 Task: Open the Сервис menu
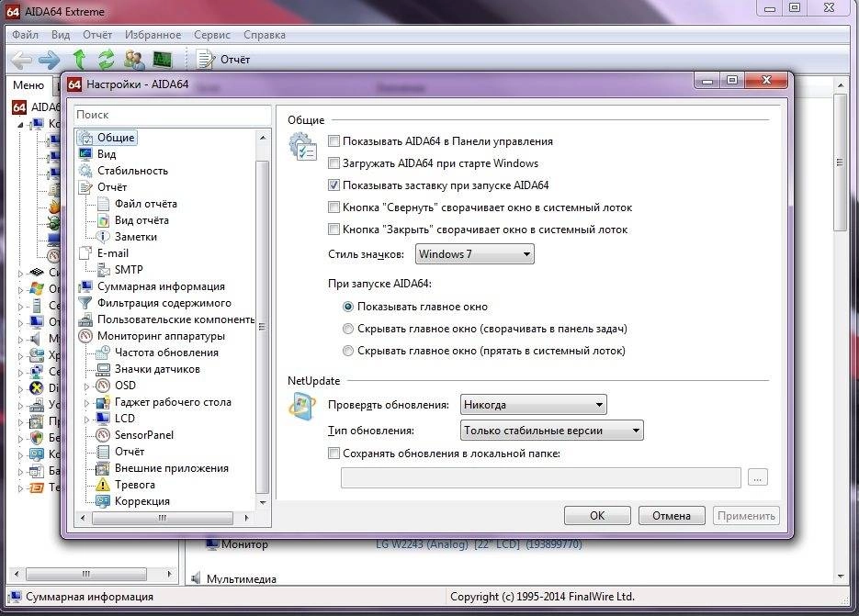212,35
